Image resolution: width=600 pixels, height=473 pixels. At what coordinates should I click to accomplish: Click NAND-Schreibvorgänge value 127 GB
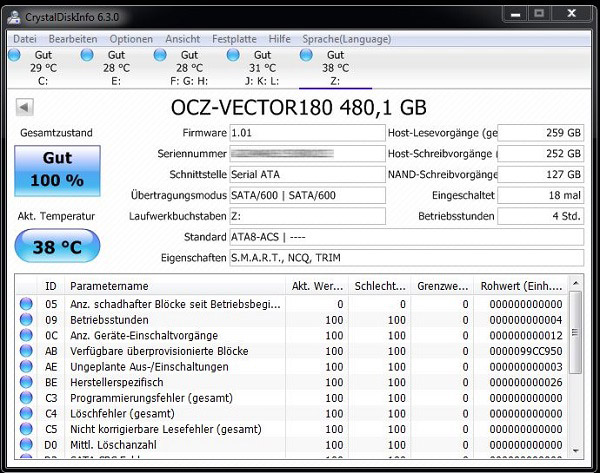pos(541,175)
